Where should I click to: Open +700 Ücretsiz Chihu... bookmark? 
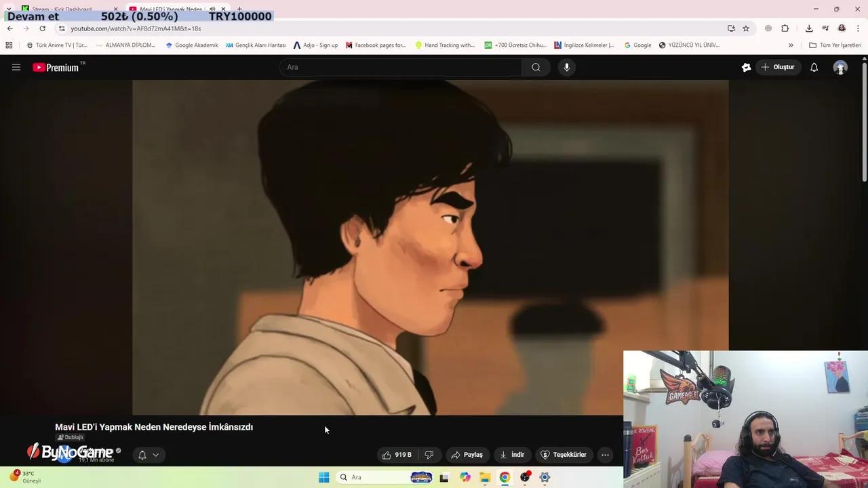(x=515, y=45)
